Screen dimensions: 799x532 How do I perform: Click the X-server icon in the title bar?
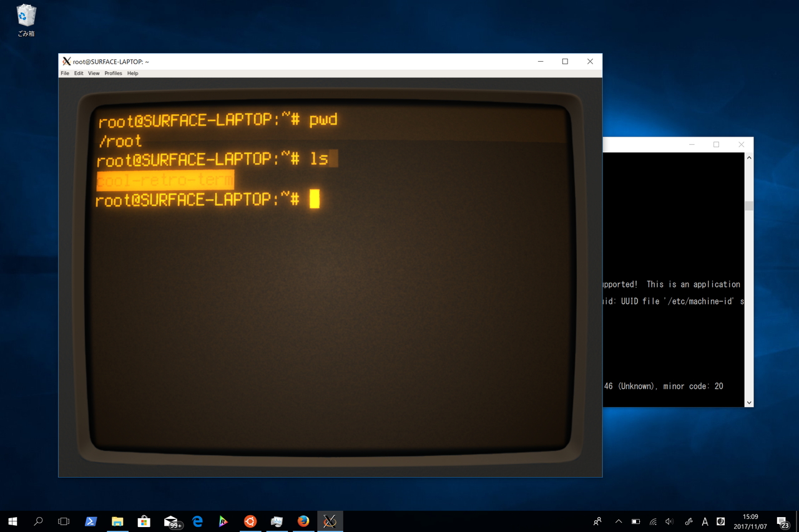(66, 61)
